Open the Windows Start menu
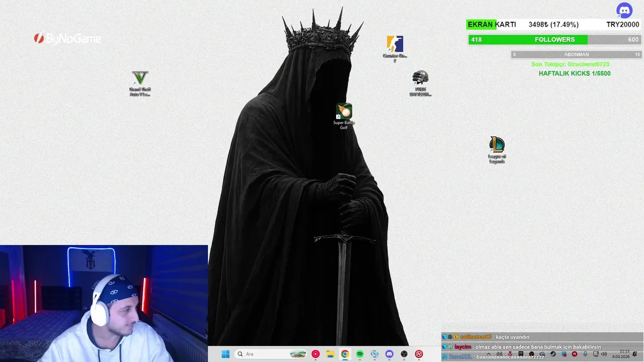This screenshot has height=362, width=644. click(x=225, y=354)
